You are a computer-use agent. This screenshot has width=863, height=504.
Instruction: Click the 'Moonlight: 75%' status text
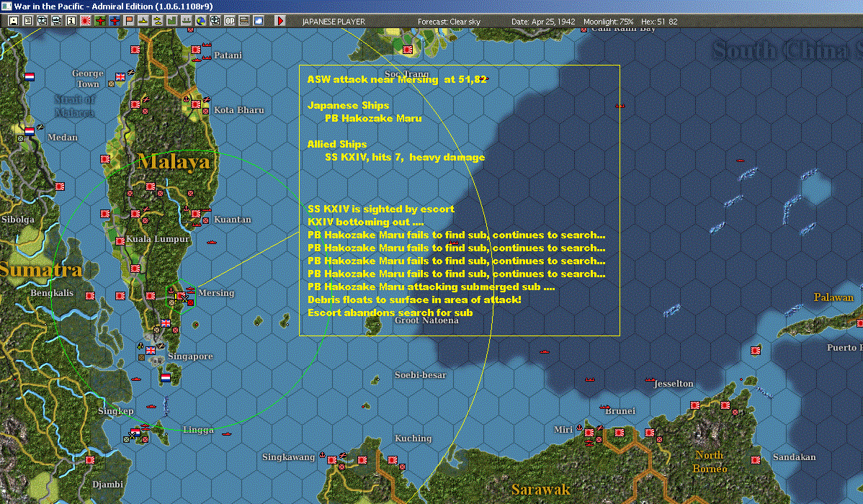[x=609, y=22]
